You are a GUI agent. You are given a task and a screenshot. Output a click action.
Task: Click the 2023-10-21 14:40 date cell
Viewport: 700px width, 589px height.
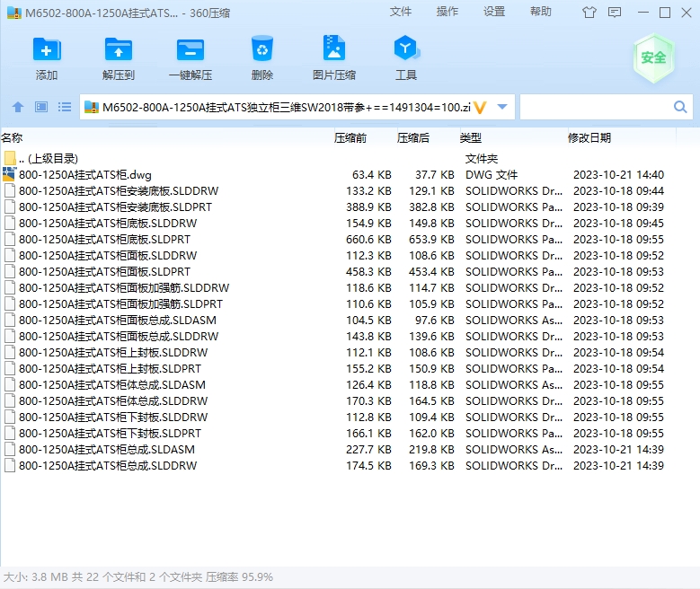[618, 175]
